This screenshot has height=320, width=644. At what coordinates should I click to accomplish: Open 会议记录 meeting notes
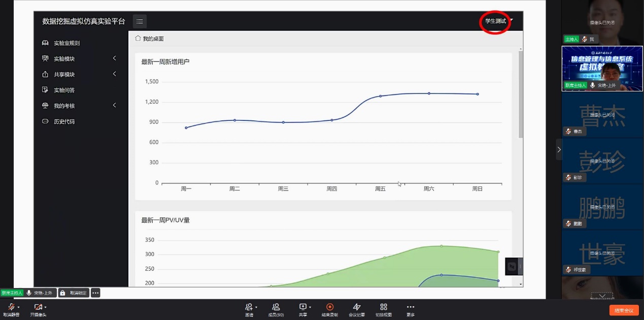pos(357,307)
